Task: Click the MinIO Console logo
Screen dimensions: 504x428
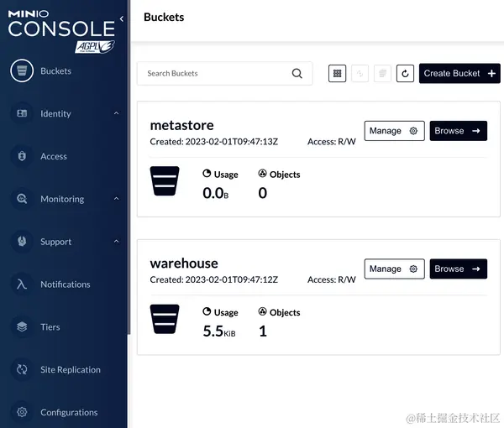Action: point(61,24)
